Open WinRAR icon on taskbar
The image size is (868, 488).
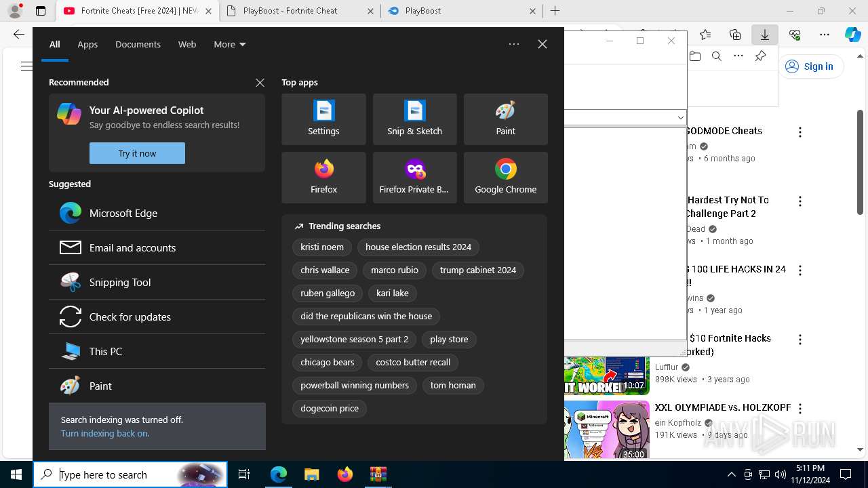pyautogui.click(x=378, y=474)
